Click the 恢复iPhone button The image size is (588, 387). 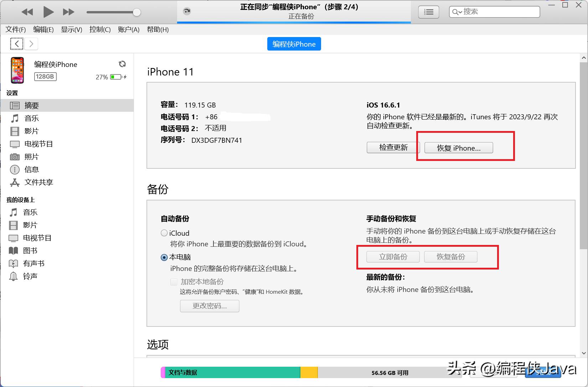click(x=458, y=148)
